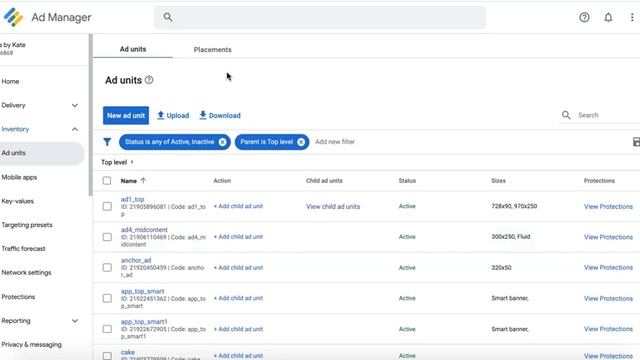The image size is (640, 360).
Task: Check the box for app_top_smart row
Action: (107, 298)
